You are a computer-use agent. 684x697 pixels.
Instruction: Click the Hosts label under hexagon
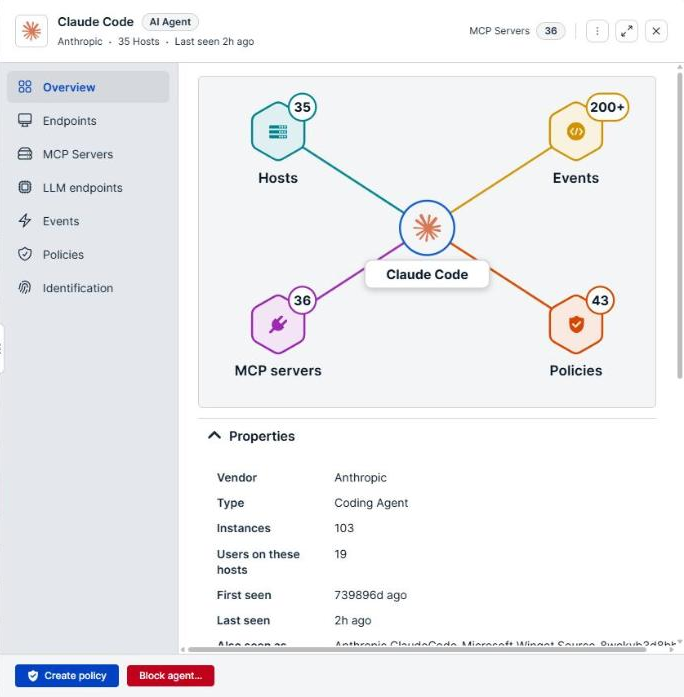pyautogui.click(x=278, y=178)
